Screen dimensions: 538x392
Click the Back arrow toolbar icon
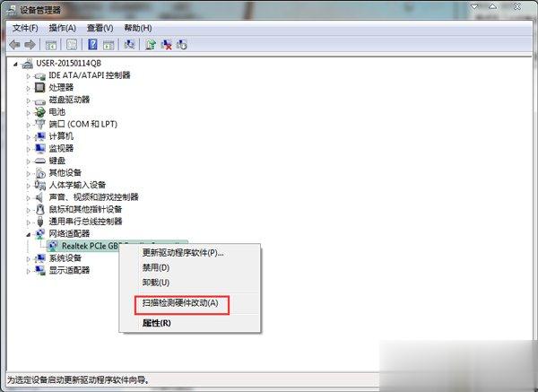pos(14,45)
